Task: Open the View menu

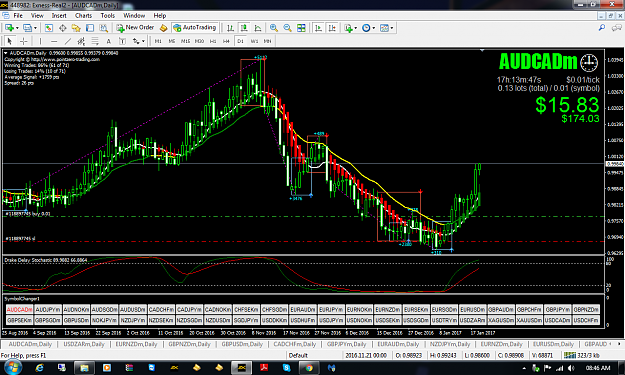Action: [x=37, y=16]
